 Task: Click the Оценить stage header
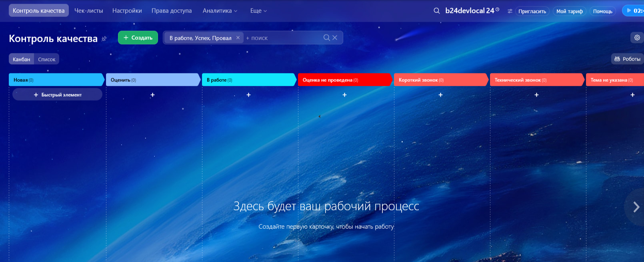click(153, 80)
